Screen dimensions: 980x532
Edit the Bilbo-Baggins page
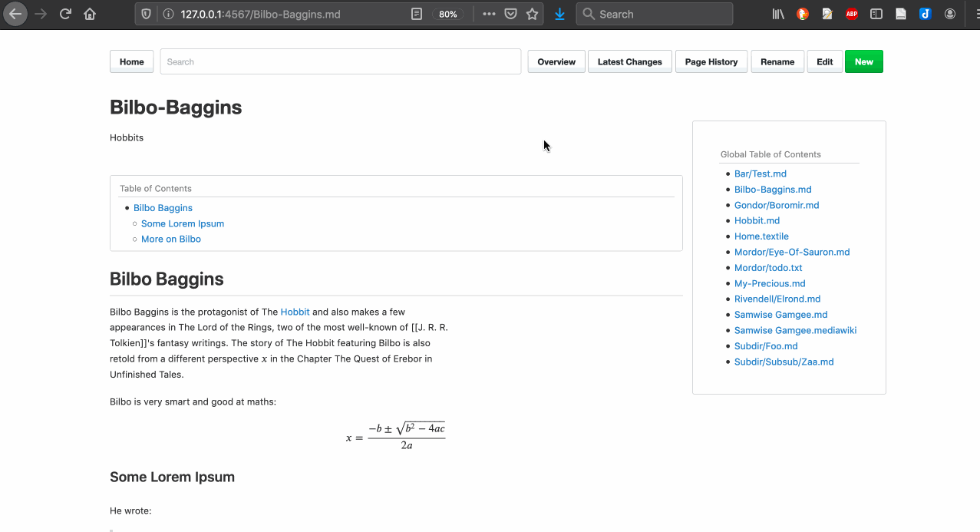[825, 62]
